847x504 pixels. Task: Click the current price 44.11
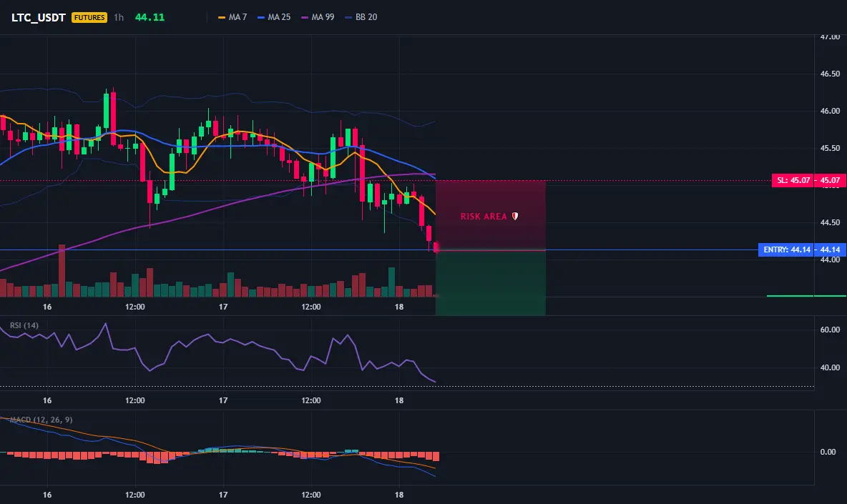point(150,17)
